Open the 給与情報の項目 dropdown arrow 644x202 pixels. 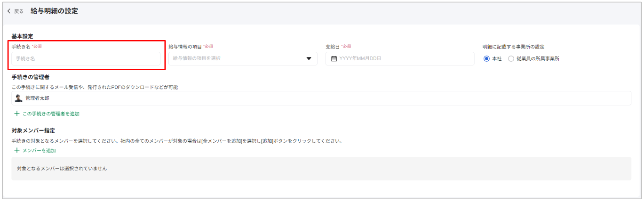pos(309,58)
